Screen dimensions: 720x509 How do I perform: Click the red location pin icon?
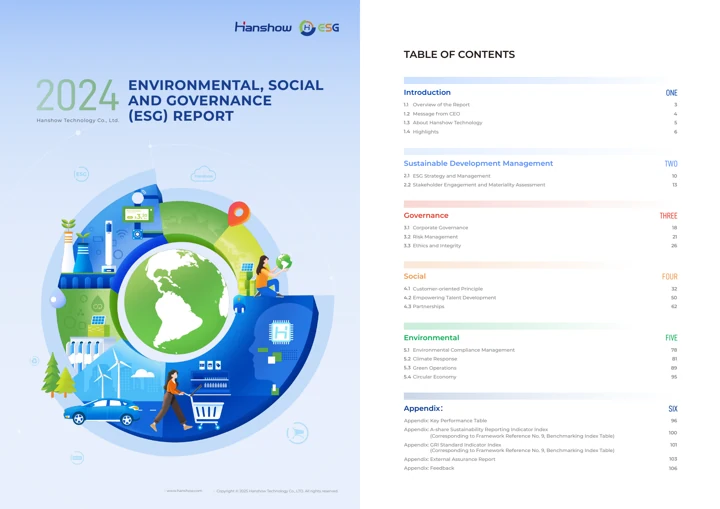239,214
